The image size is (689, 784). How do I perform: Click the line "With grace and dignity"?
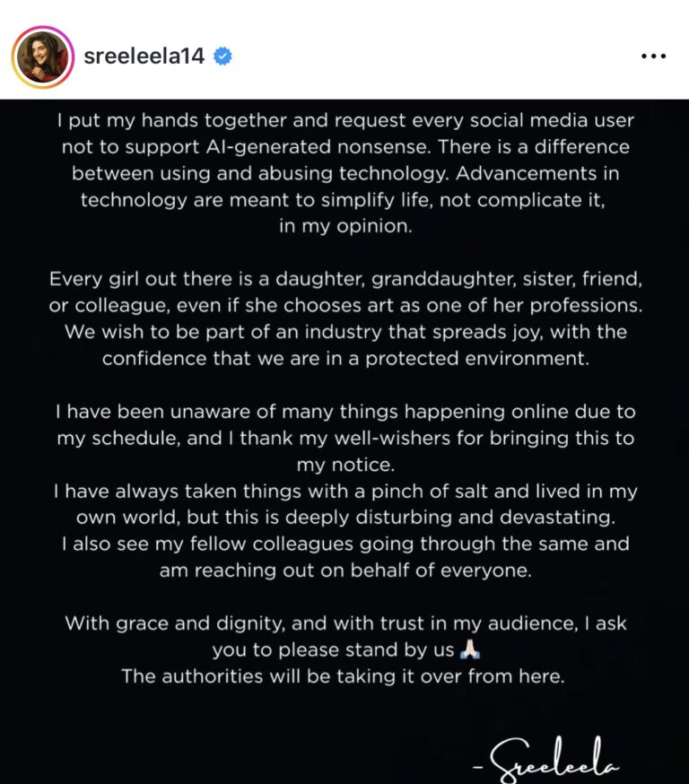coord(345,623)
